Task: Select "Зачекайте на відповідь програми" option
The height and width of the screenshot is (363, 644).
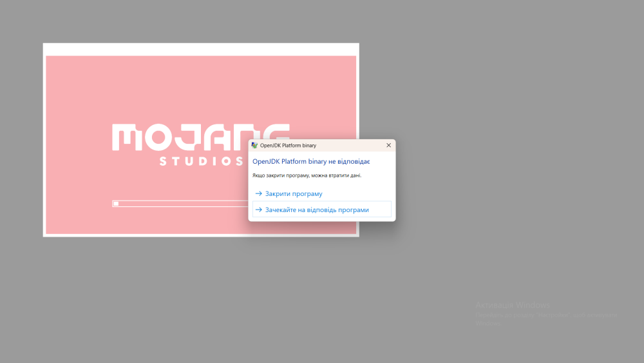Action: (321, 210)
